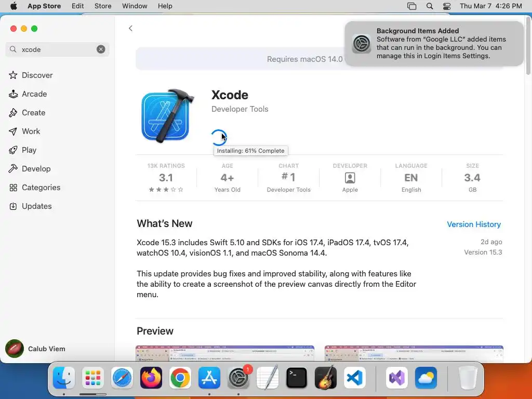Open System Settings from the Dock
This screenshot has height=399, width=532.
coord(238,378)
